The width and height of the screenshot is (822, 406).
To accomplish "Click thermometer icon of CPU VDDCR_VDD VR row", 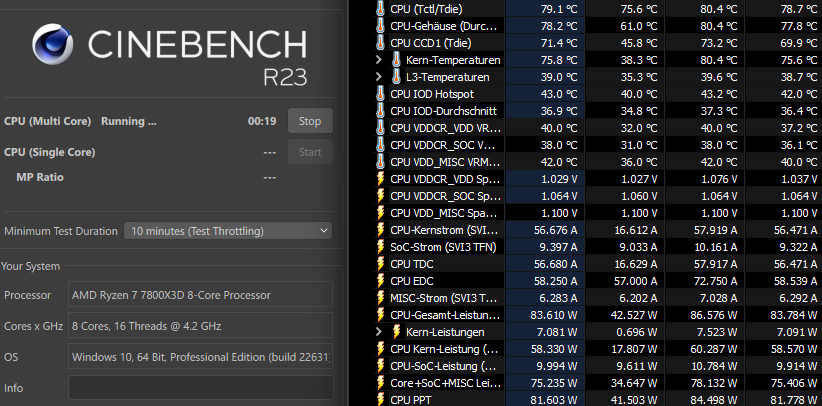I will pyautogui.click(x=381, y=127).
